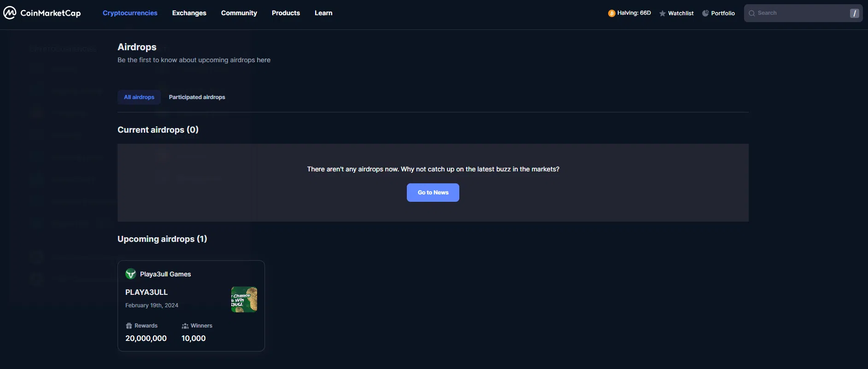Open the Exchanges menu
868x369 pixels.
tap(189, 13)
